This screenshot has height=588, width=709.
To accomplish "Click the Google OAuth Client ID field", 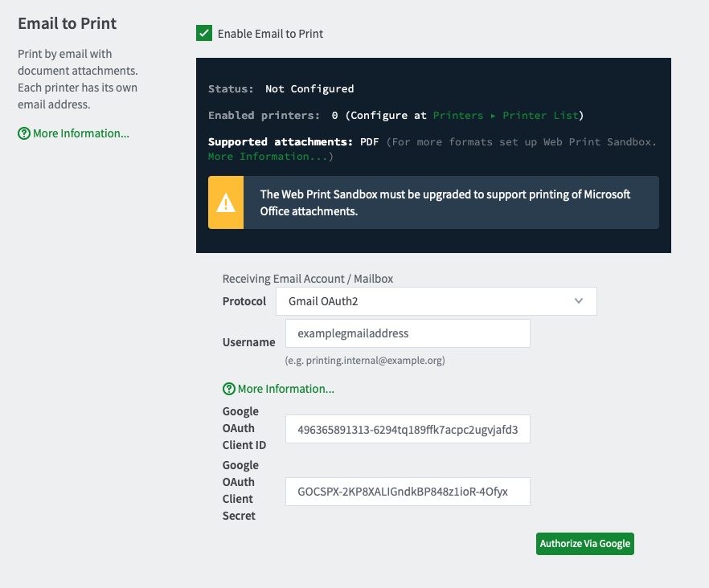I will tap(408, 430).
